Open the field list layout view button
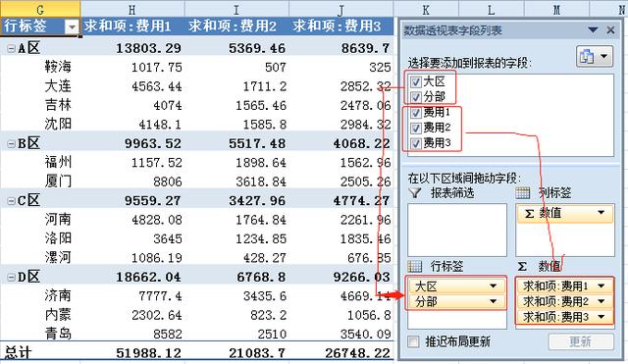Screen dimensions: 628x364 [x=595, y=56]
